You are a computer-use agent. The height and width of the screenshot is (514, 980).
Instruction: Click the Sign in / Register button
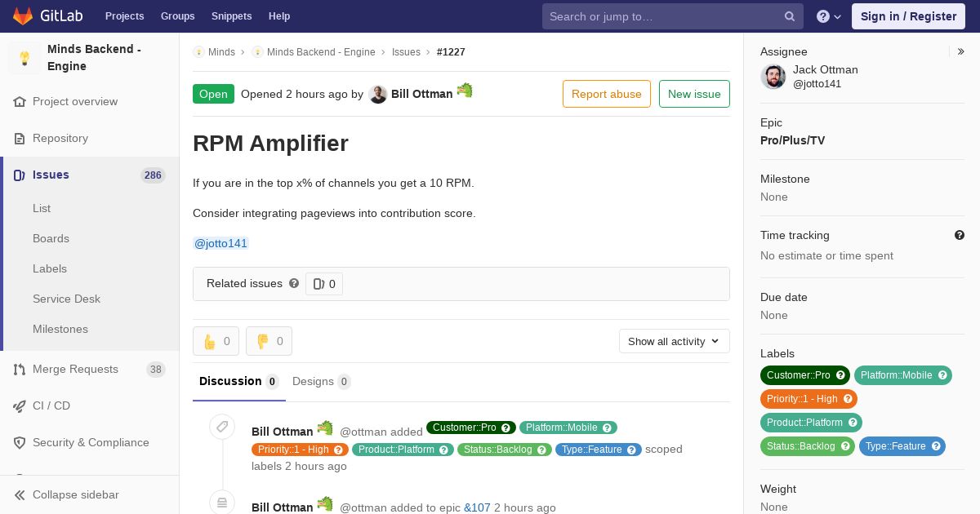coord(908,16)
